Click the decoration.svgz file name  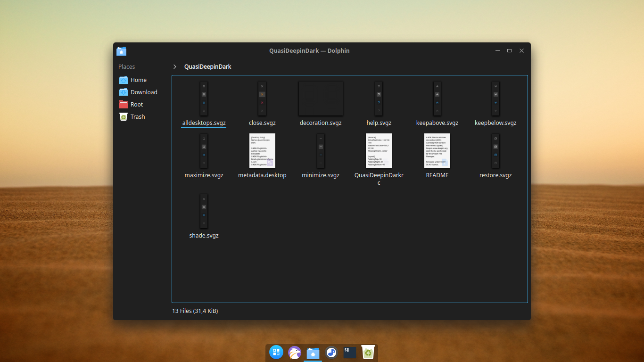coord(321,123)
